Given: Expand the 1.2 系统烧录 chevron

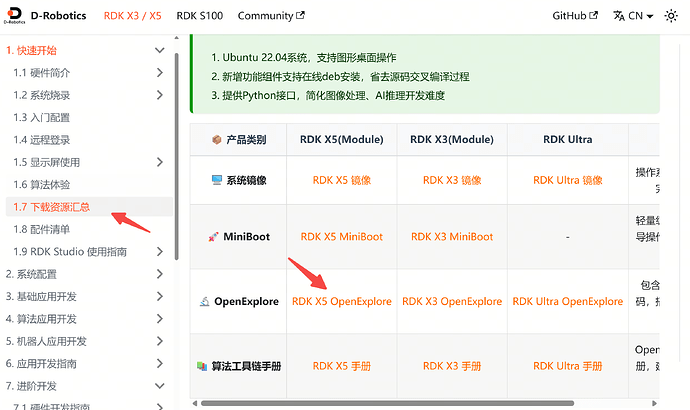Looking at the screenshot, I should [160, 95].
